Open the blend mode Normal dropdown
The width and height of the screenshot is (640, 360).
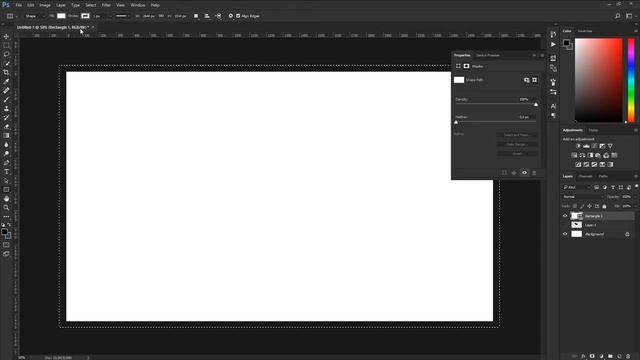click(582, 197)
